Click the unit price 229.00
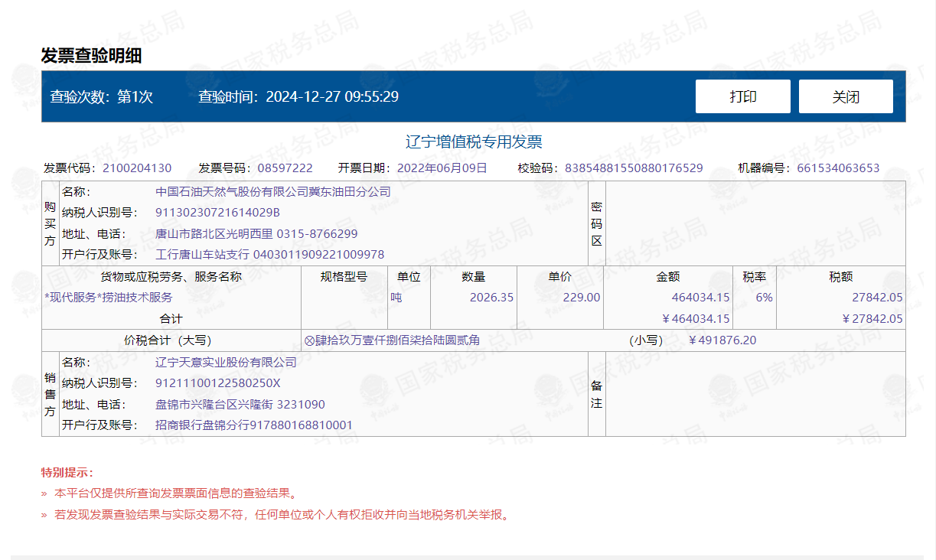 tap(582, 298)
